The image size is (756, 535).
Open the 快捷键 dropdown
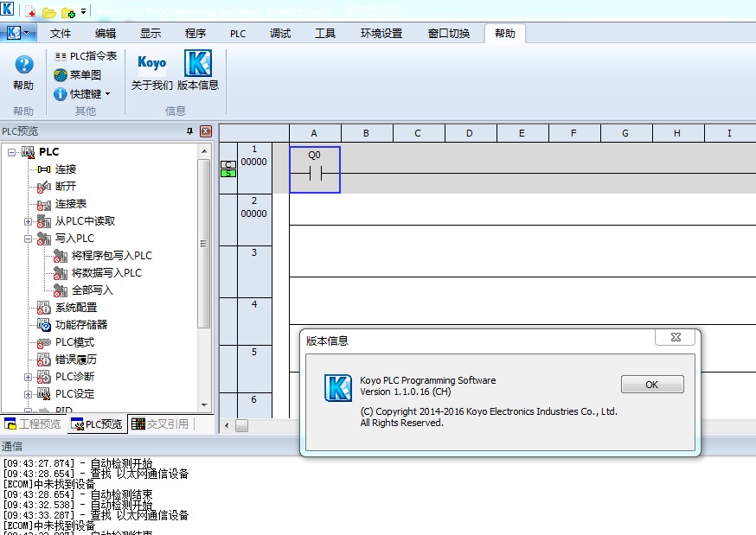click(x=82, y=94)
